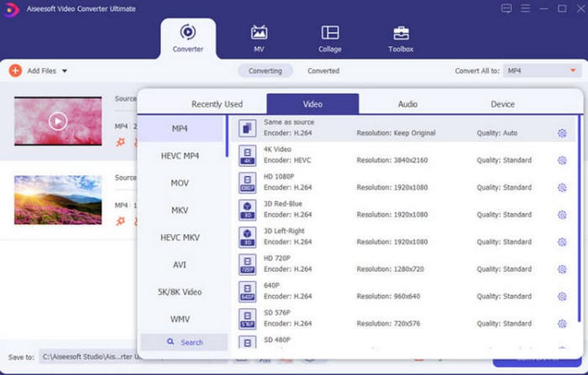Switch to the Video format tab
The image size is (588, 375).
click(x=312, y=104)
